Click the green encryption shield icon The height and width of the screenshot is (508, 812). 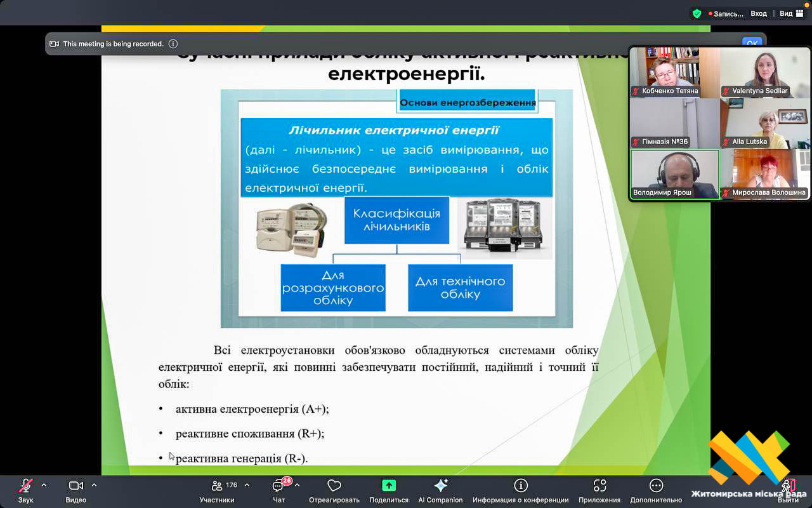697,13
